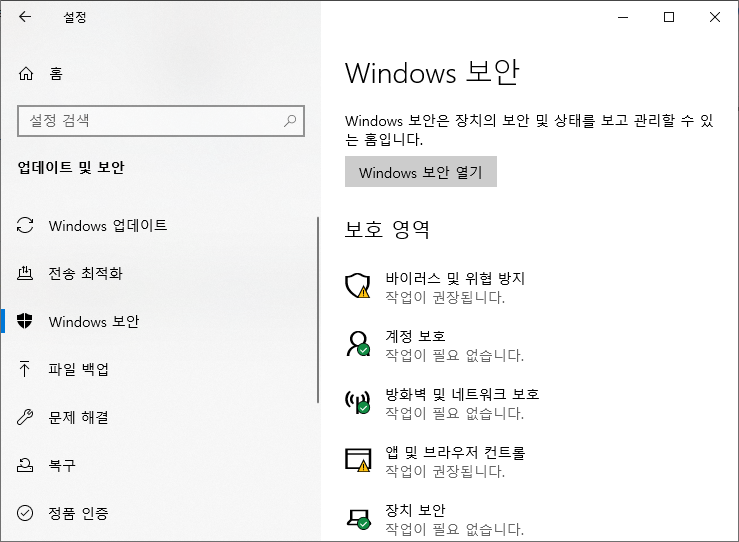Image resolution: width=739 pixels, height=542 pixels.
Task: Click the Home house icon
Action: pyautogui.click(x=26, y=74)
